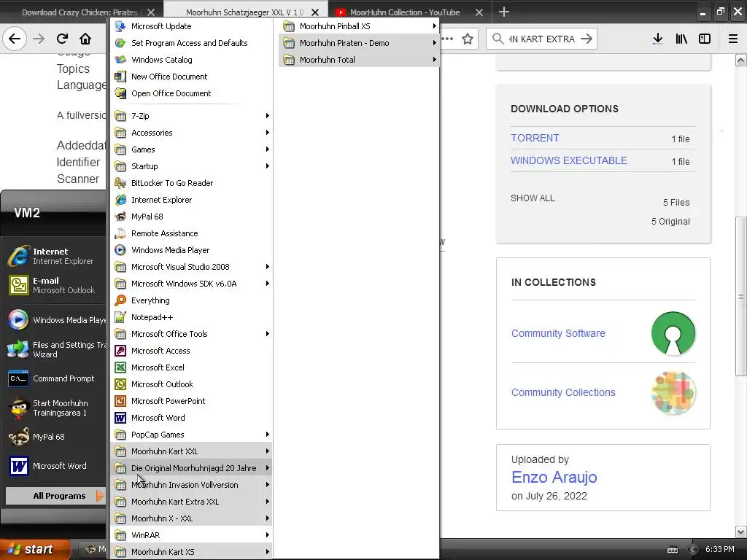Open Microsoft Outlook from programs list

191,384
